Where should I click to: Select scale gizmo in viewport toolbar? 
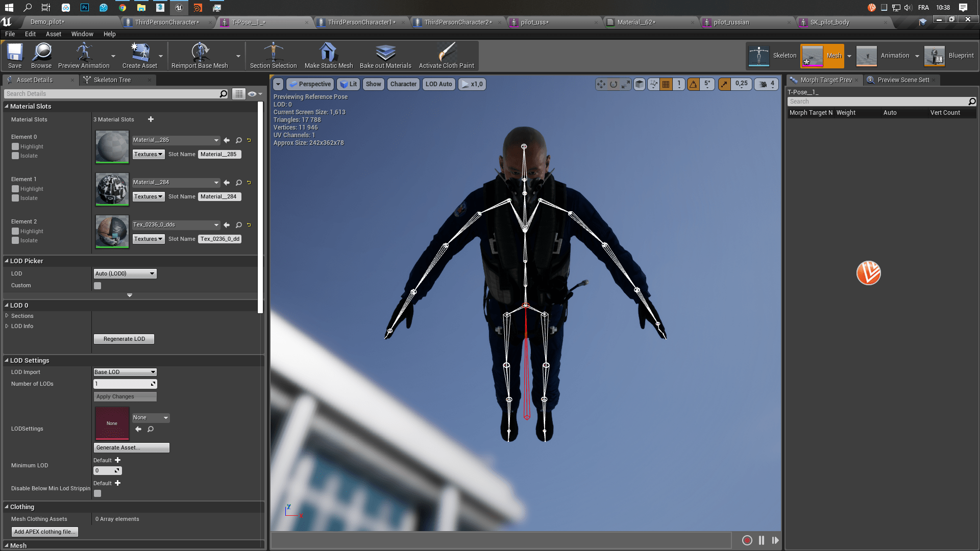click(x=626, y=84)
